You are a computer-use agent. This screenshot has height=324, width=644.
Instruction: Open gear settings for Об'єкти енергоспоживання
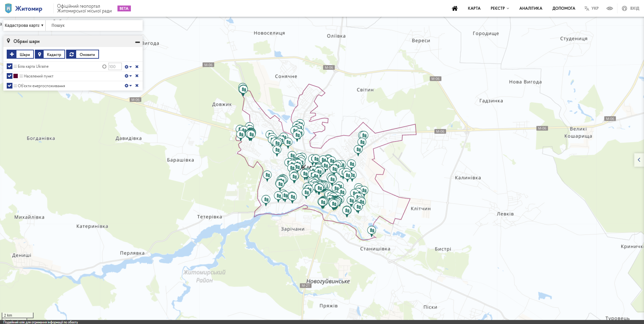click(x=128, y=86)
